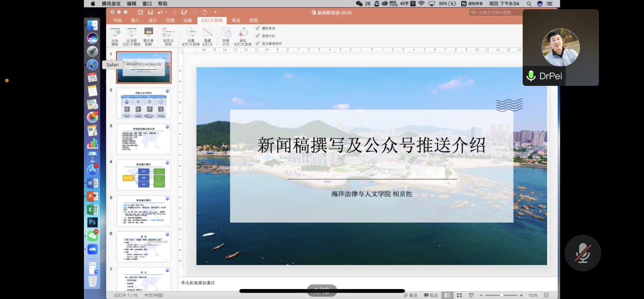Open the undo history dropdown arrow

[x=167, y=12]
